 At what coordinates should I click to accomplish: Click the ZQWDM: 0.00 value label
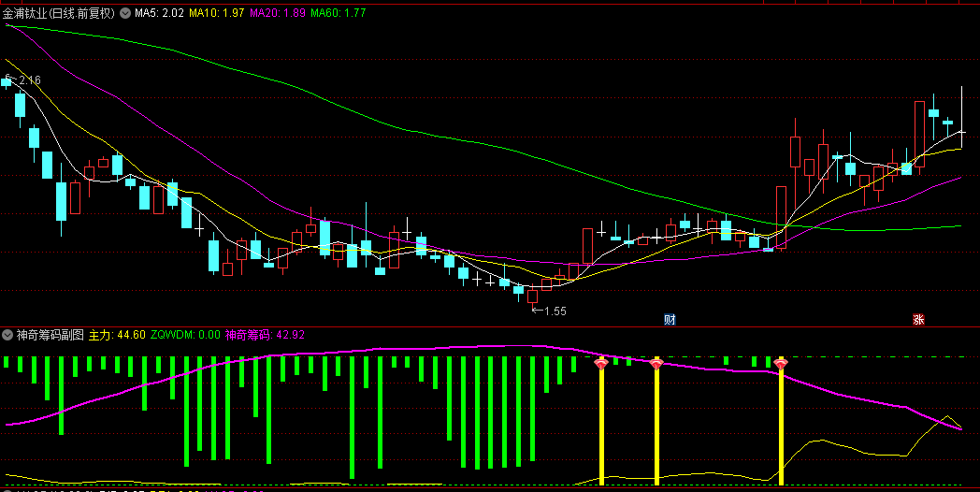point(186,335)
